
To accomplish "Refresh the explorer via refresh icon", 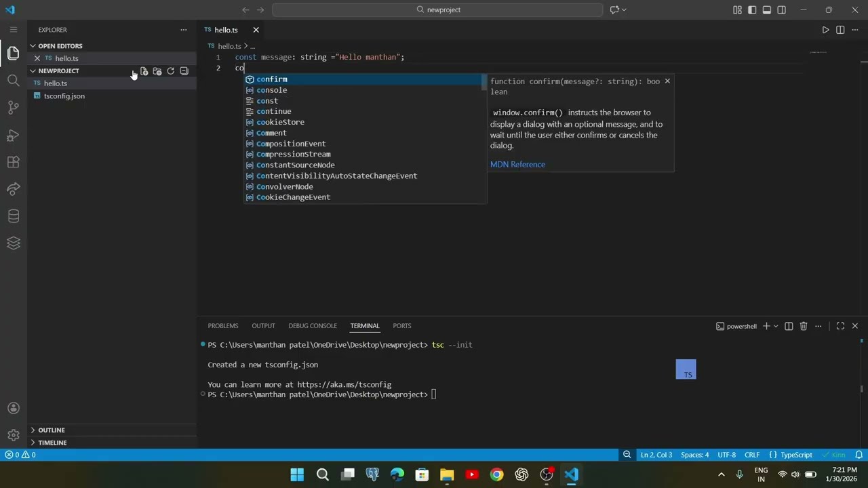I will (x=171, y=71).
